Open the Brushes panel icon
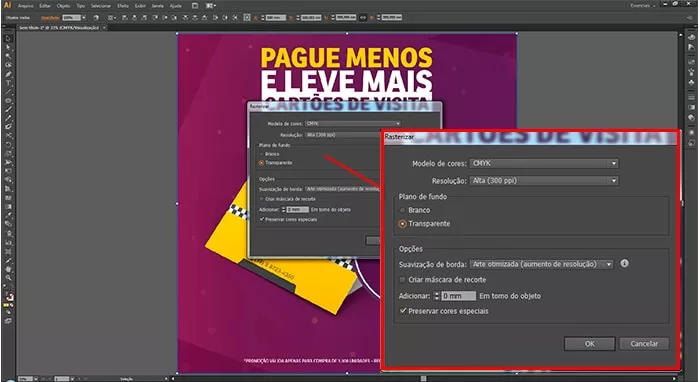700x382 pixels. [691, 72]
